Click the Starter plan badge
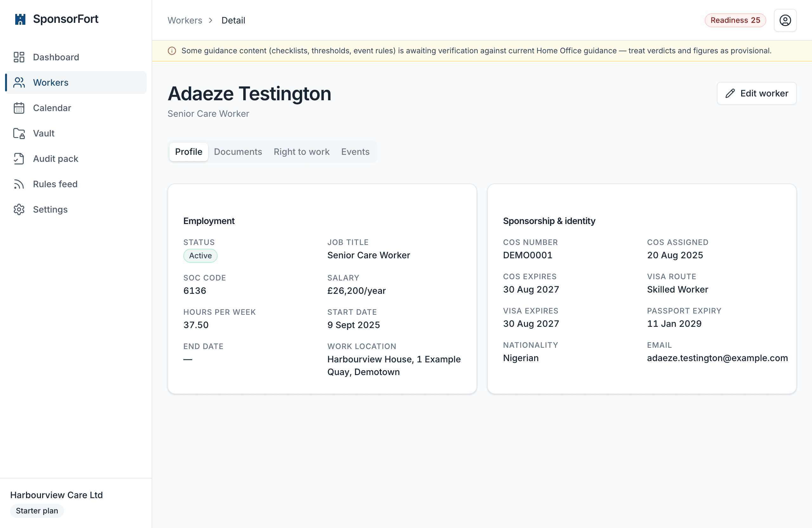812x528 pixels. tap(37, 511)
